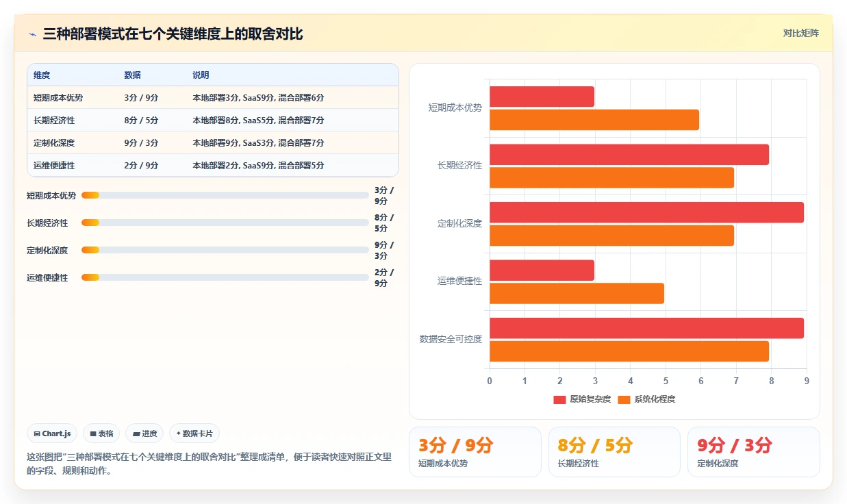Screen dimensions: 847x504
Task: Click the 说明 column header
Action: (201, 75)
